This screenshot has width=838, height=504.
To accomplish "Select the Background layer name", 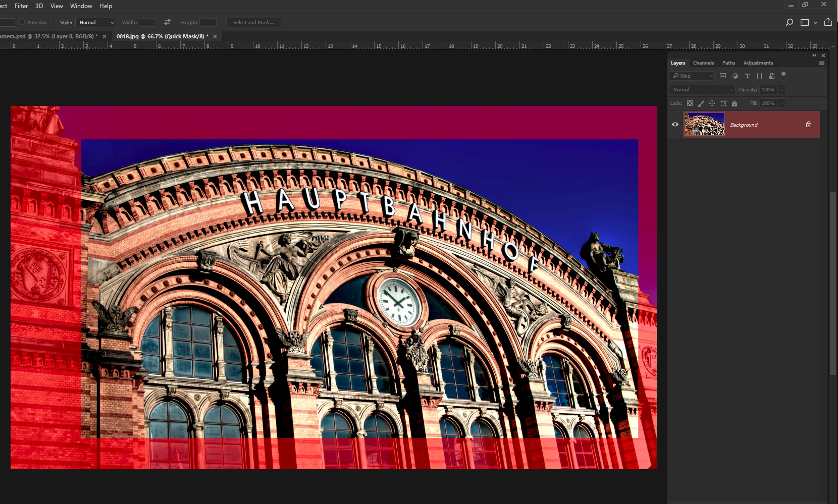I will coord(744,125).
